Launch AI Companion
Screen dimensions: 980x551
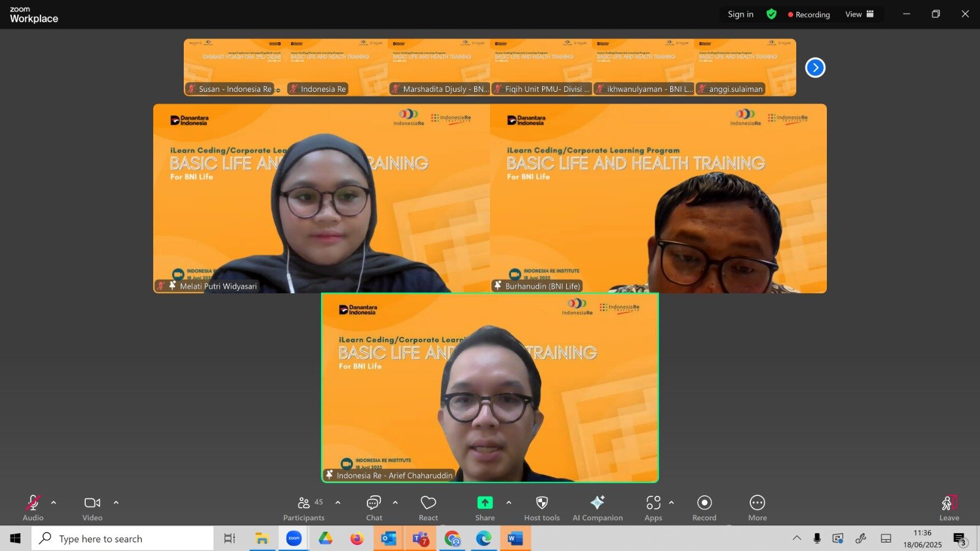598,508
